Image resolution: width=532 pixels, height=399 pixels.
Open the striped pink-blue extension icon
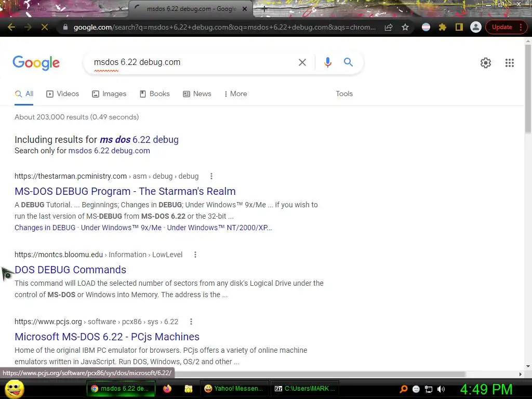coord(426,27)
